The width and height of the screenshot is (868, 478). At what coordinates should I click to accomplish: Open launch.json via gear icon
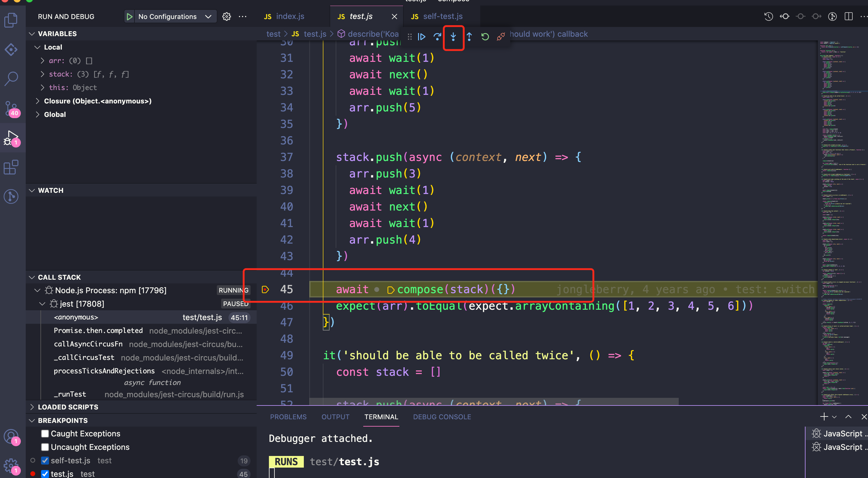(x=226, y=17)
